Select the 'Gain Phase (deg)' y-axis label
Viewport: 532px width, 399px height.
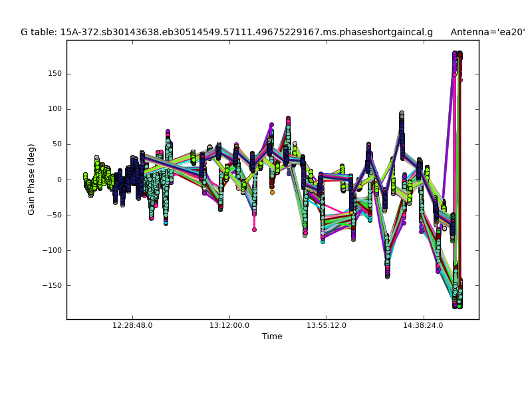tap(31, 180)
